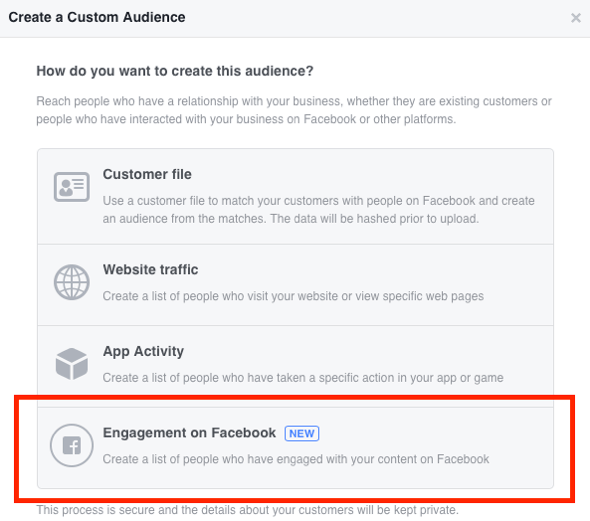The image size is (590, 521).
Task: Click the website visitors list description text
Action: pos(293,296)
